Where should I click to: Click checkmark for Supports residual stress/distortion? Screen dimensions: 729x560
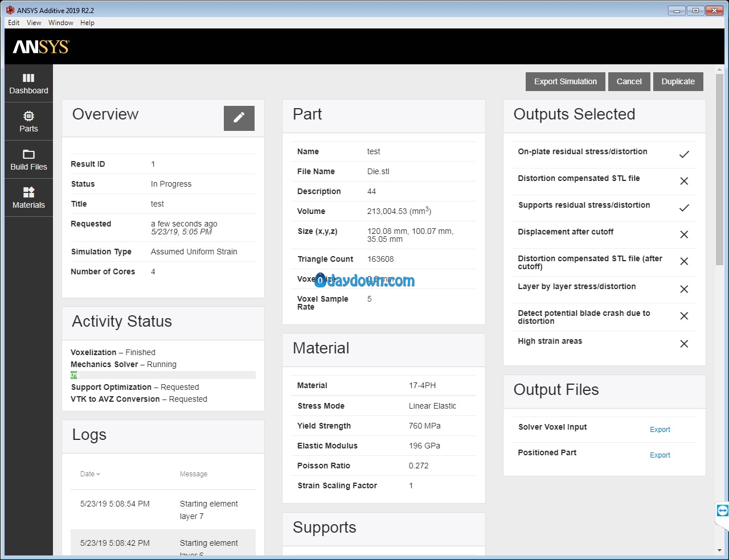(684, 208)
